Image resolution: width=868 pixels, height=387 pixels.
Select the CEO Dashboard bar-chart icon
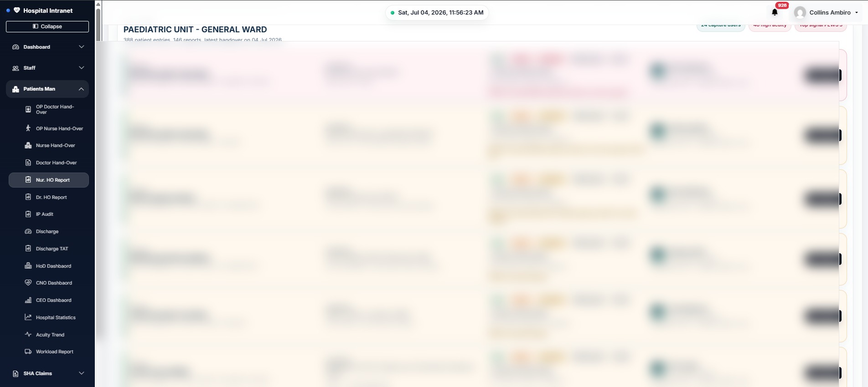(28, 300)
